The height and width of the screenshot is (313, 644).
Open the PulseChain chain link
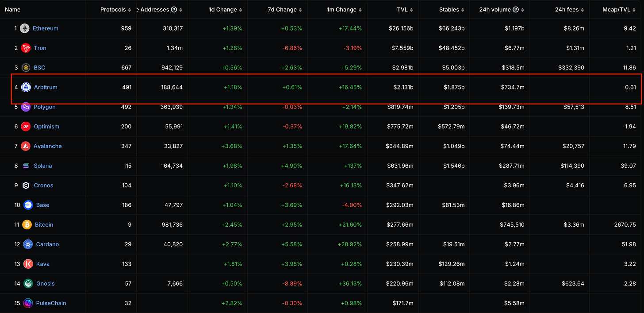point(51,303)
